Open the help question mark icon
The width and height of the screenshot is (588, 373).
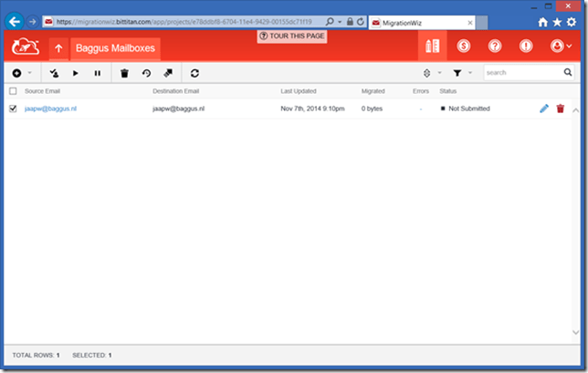[495, 46]
